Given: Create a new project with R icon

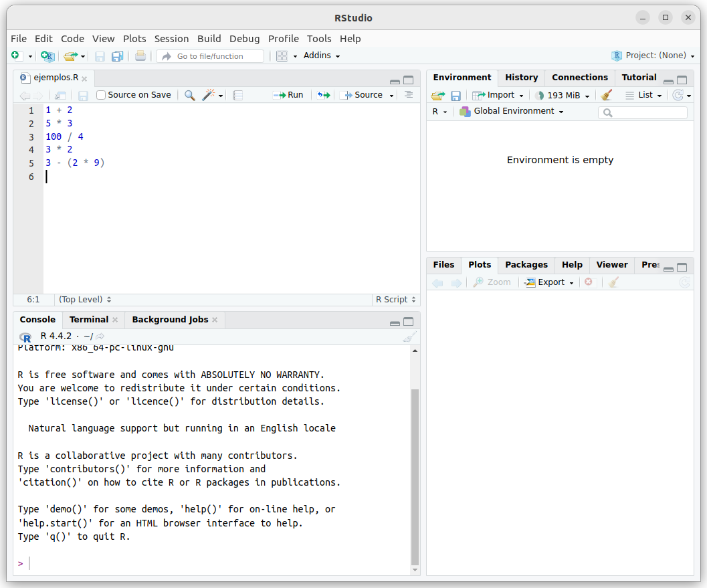Looking at the screenshot, I should 47,56.
